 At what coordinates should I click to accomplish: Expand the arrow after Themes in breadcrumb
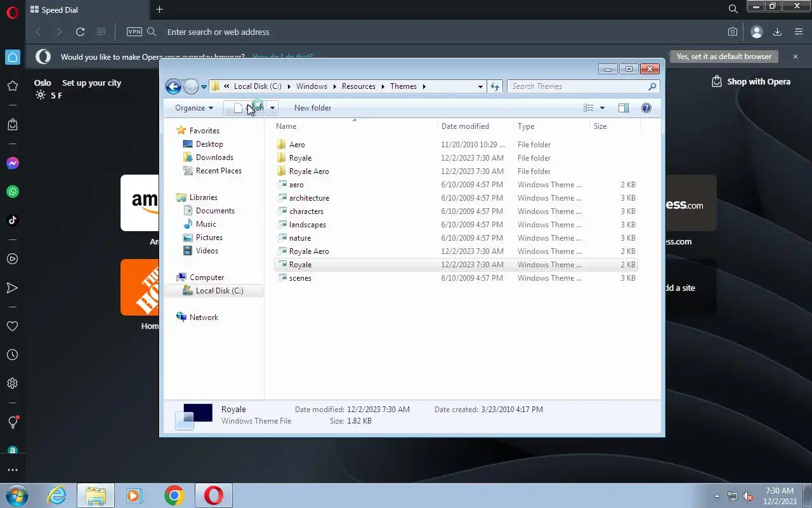point(424,86)
